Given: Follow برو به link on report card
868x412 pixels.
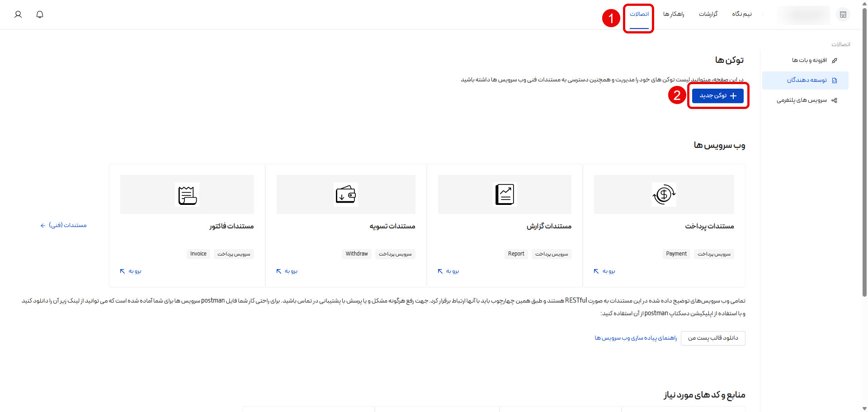Looking at the screenshot, I should coord(448,271).
